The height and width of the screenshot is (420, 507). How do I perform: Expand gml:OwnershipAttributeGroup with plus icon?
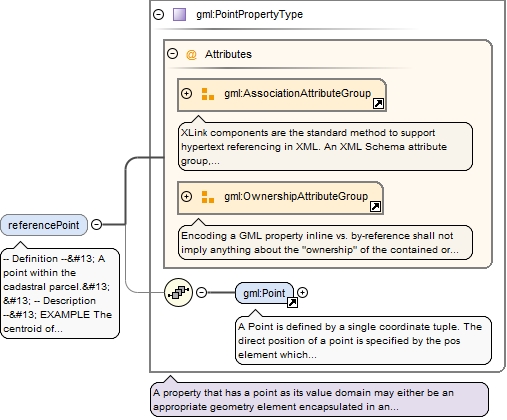pyautogui.click(x=186, y=196)
